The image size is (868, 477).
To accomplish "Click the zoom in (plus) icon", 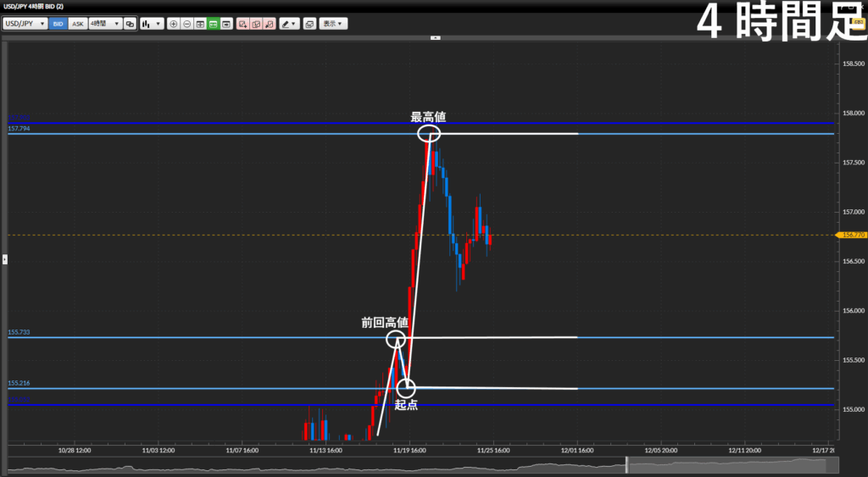I will click(174, 24).
